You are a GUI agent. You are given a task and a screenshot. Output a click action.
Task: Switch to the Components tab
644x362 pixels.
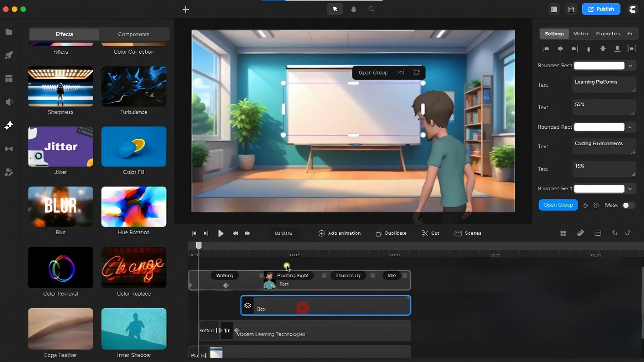point(134,34)
